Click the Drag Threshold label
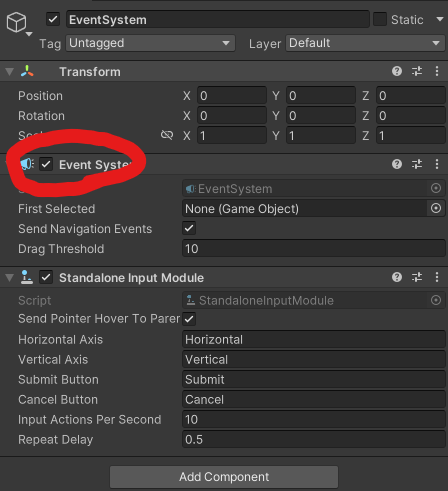Image resolution: width=448 pixels, height=491 pixels. click(x=61, y=249)
